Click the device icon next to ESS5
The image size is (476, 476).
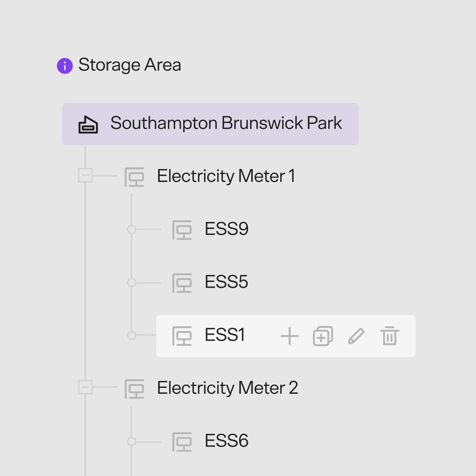pos(182,283)
